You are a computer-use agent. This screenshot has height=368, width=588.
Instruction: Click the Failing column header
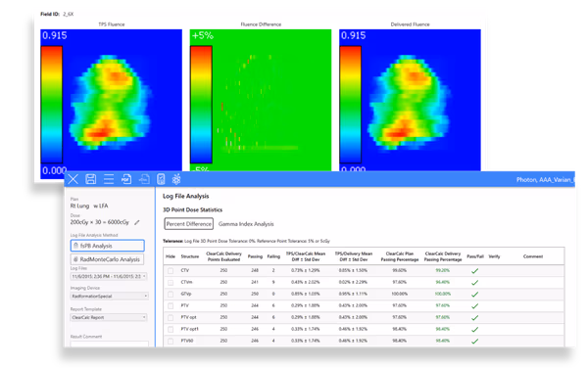click(x=273, y=256)
